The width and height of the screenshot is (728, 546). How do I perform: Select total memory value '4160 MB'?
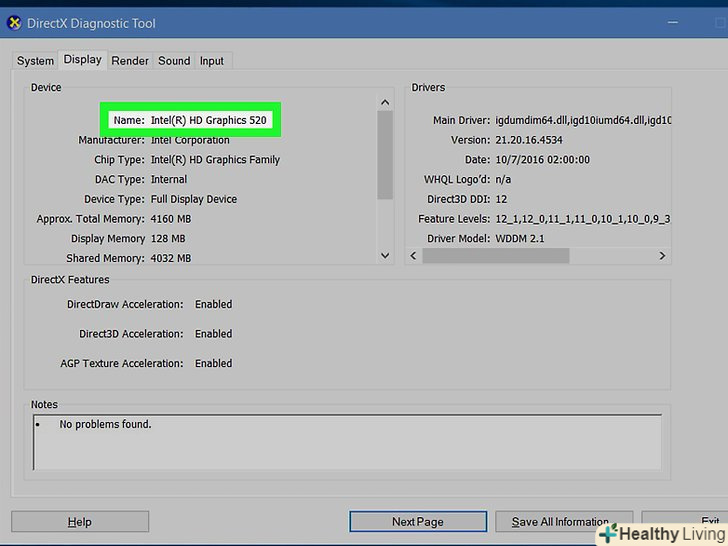[x=171, y=219]
